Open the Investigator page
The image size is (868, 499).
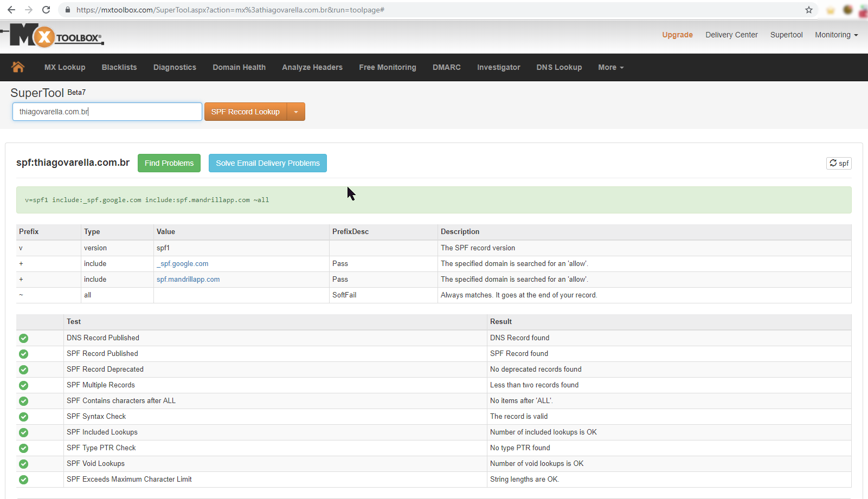pyautogui.click(x=499, y=67)
